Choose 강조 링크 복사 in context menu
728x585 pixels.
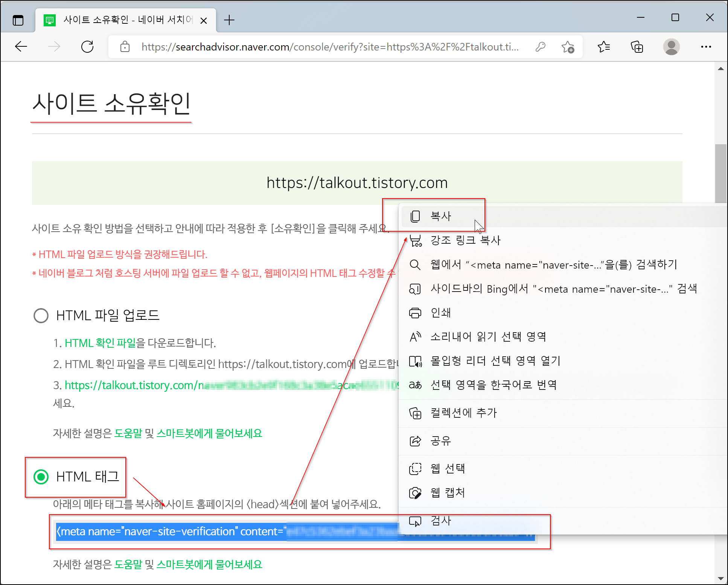pyautogui.click(x=465, y=240)
